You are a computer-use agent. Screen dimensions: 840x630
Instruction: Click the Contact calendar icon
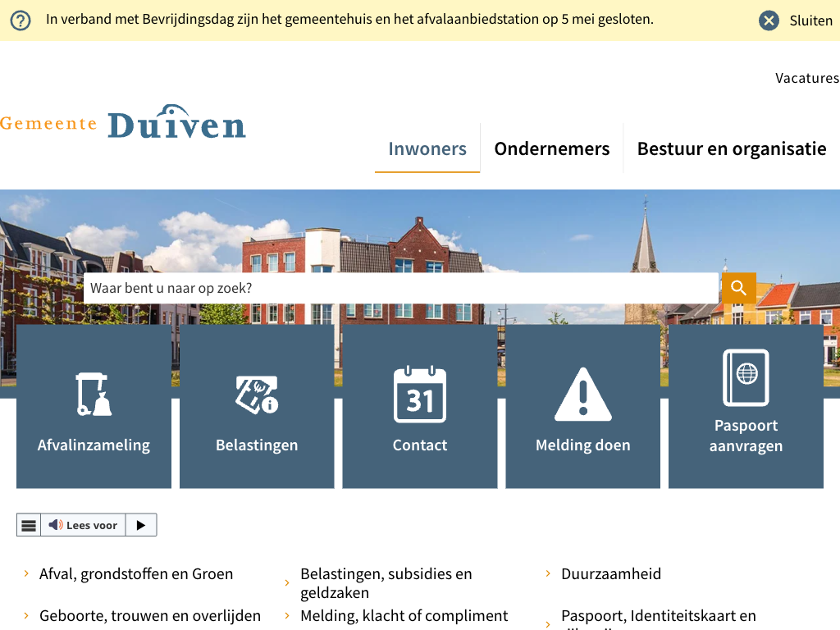click(x=420, y=395)
